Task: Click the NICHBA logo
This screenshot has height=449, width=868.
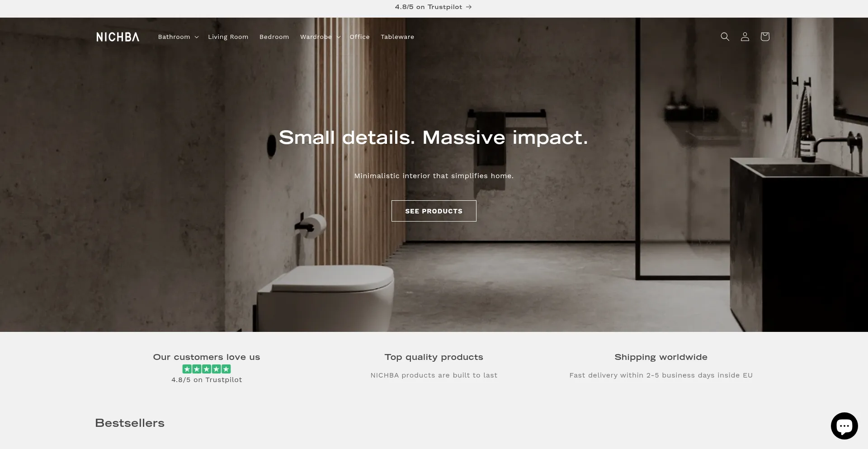Action: (x=118, y=37)
